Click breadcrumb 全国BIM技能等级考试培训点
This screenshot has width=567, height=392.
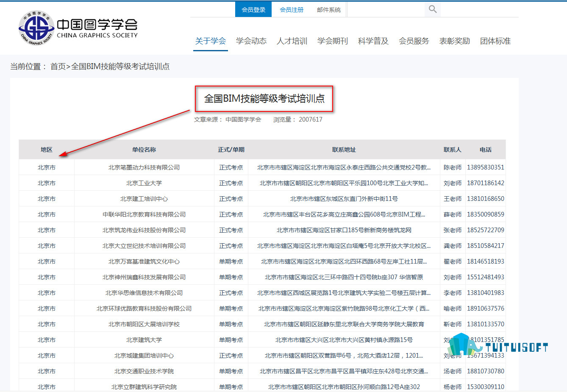click(x=120, y=67)
